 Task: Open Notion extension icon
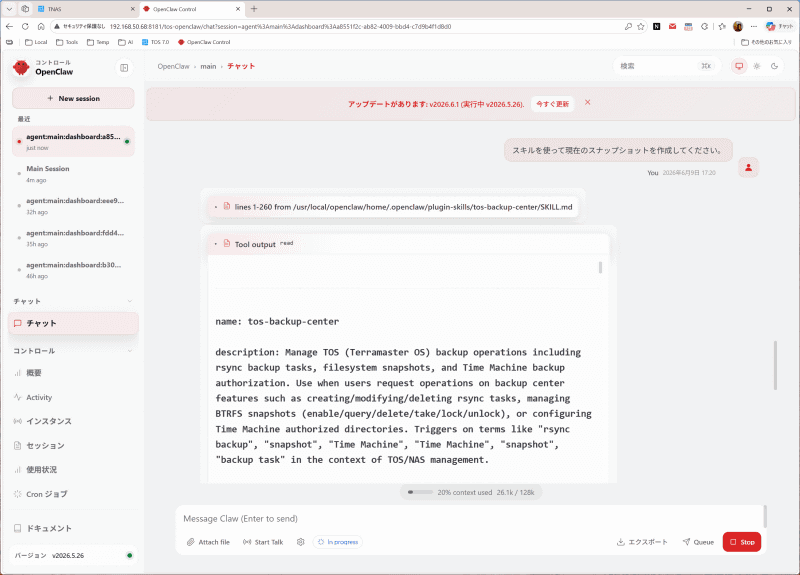point(657,27)
